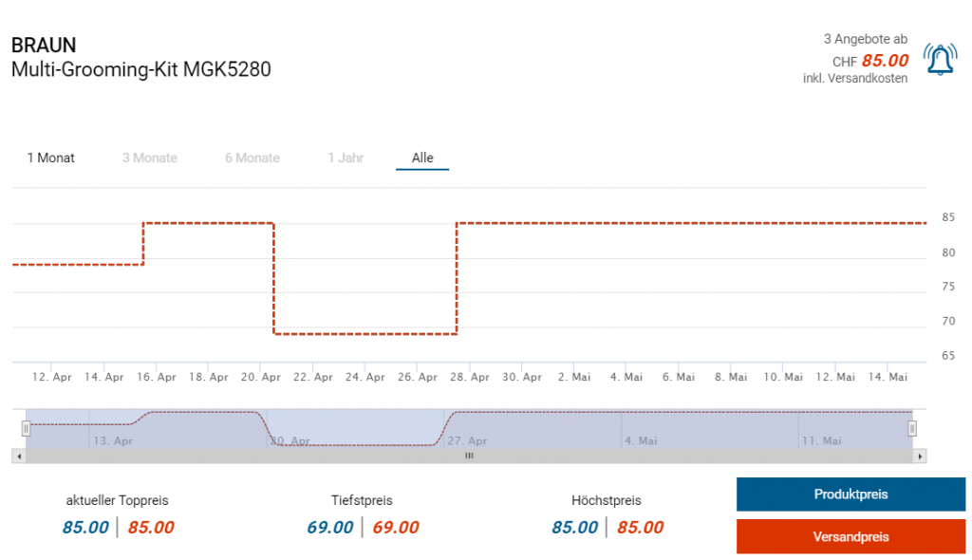Click the horizontal scrollbar grip in the middle

tap(469, 457)
